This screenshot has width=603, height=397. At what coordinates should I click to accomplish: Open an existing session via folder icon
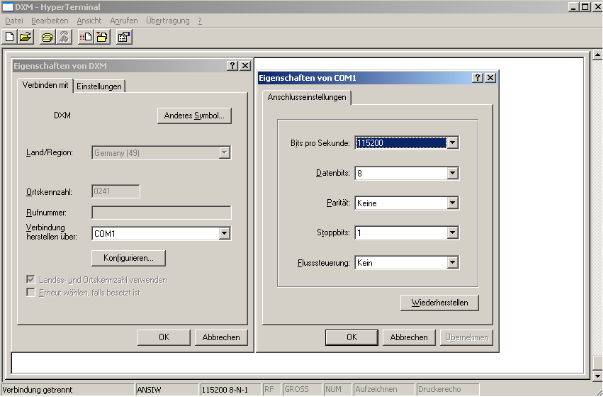tap(25, 37)
